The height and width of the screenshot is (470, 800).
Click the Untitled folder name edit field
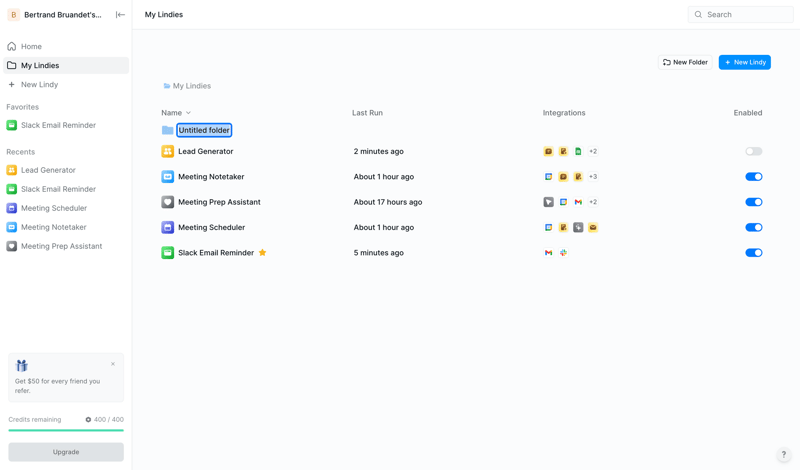point(204,130)
